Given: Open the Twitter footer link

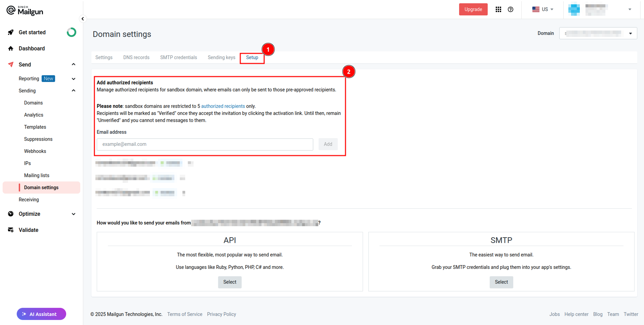Looking at the screenshot, I should click(x=631, y=314).
